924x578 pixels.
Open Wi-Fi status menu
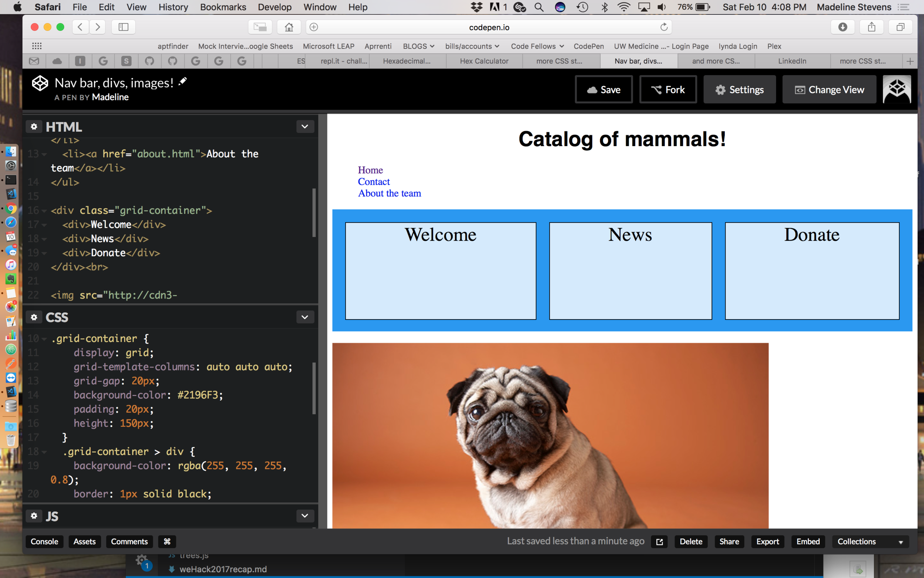[x=624, y=7]
